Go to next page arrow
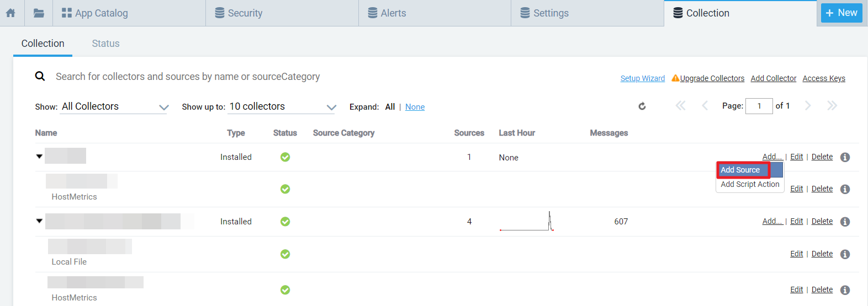Image resolution: width=868 pixels, height=306 pixels. click(x=808, y=105)
